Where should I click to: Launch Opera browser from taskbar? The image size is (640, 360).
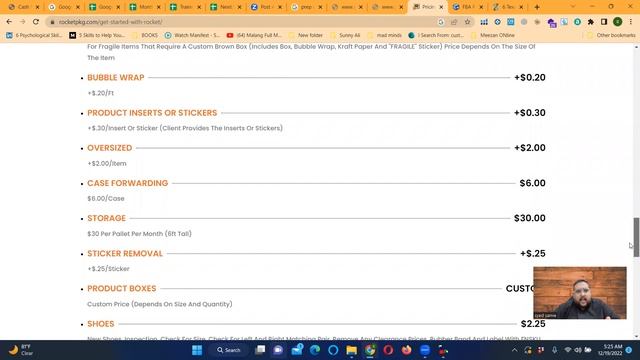pyautogui.click(x=388, y=350)
